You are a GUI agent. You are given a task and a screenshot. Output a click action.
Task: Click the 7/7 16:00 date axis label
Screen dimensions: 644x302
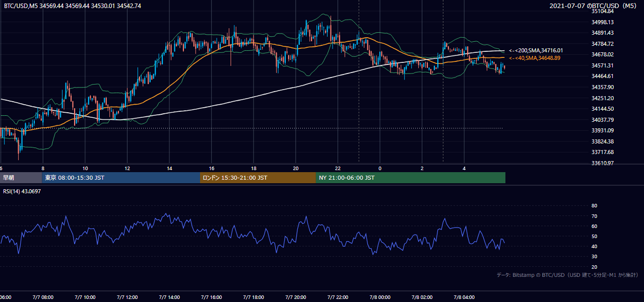pyautogui.click(x=212, y=297)
